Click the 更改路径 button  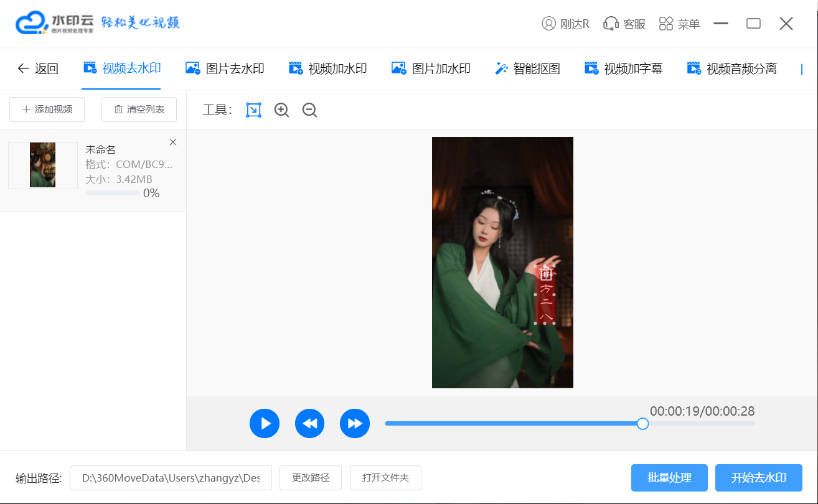[x=311, y=478]
